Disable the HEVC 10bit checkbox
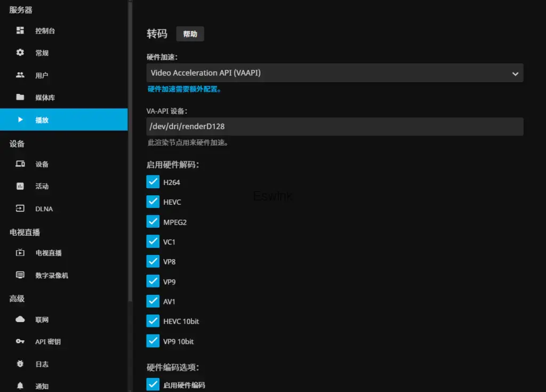Viewport: 546px width, 392px height. tap(153, 321)
